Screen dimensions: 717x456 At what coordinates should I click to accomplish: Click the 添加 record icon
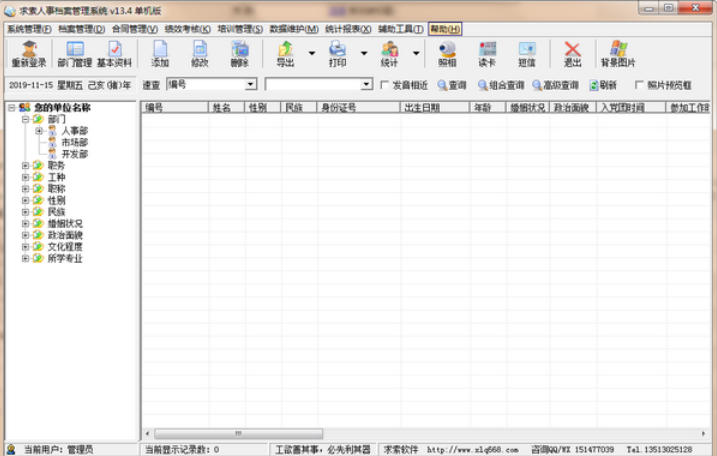[160, 54]
